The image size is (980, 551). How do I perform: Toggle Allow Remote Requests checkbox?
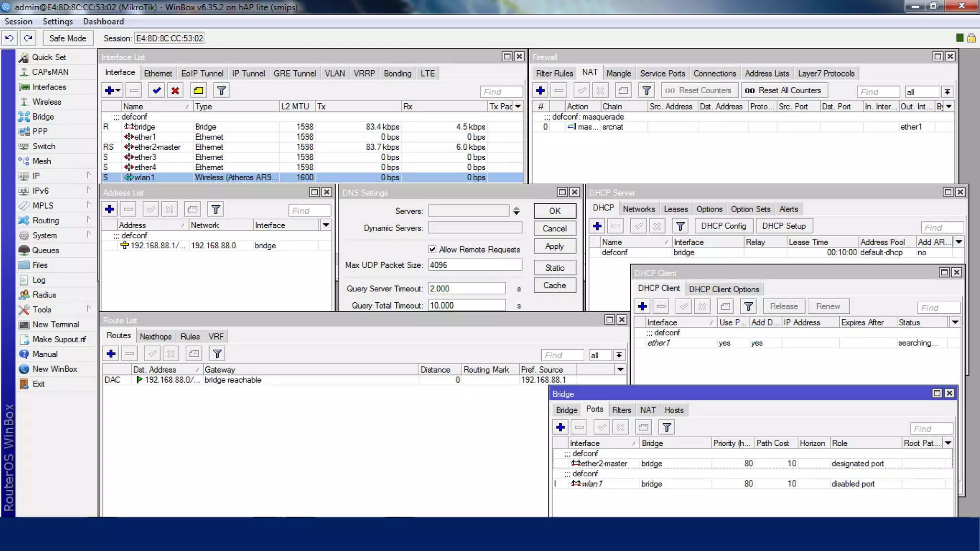tap(432, 249)
